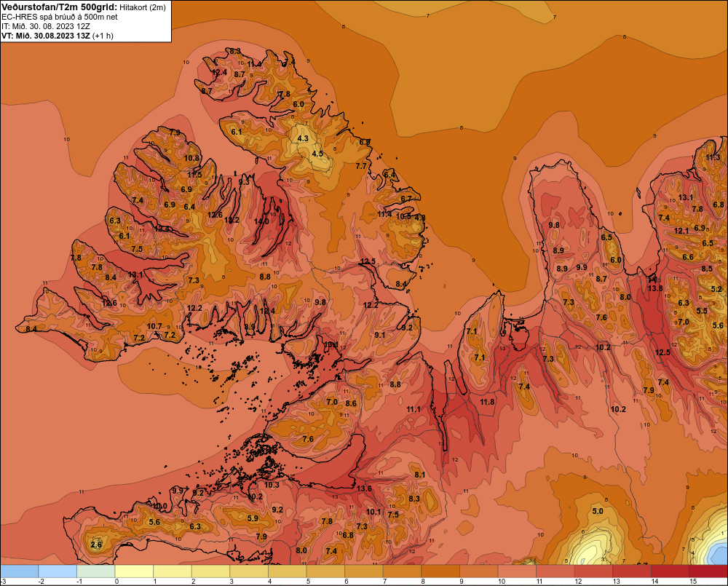Choose the deep red swatch between 14 and 15
This screenshot has width=728, height=586.
pos(670,571)
